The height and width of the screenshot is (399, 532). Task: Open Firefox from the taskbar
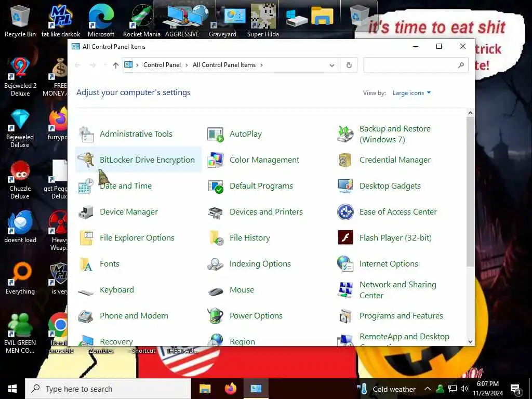click(231, 389)
